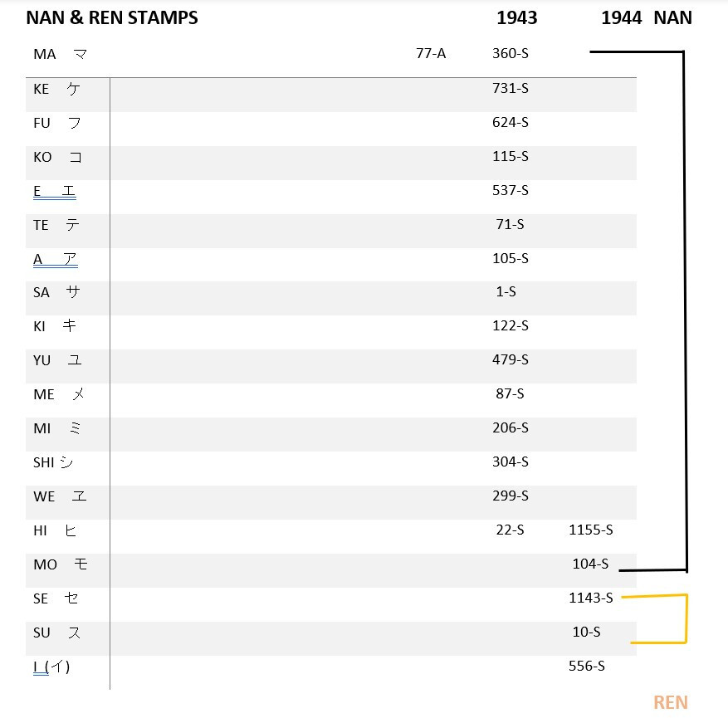Image resolution: width=728 pixels, height=718 pixels.
Task: Click the underlined 'E エ' row label
Action: [x=54, y=191]
